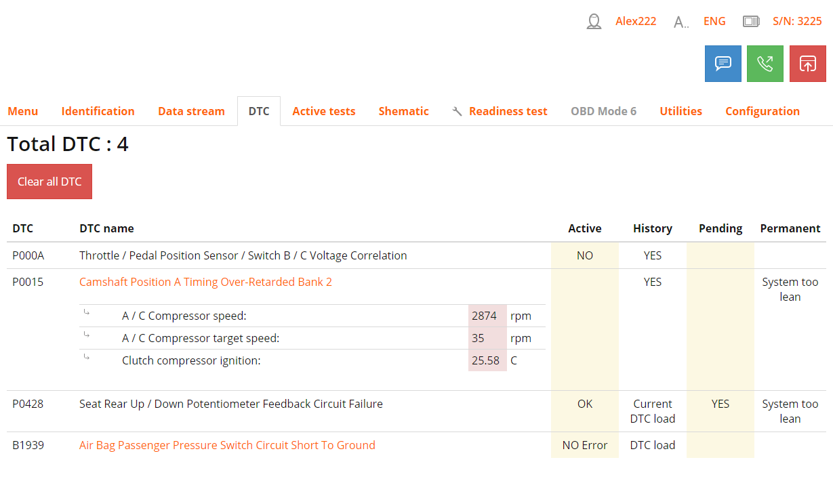Image resolution: width=833 pixels, height=504 pixels.
Task: Open the Active tests tab
Action: pos(323,111)
